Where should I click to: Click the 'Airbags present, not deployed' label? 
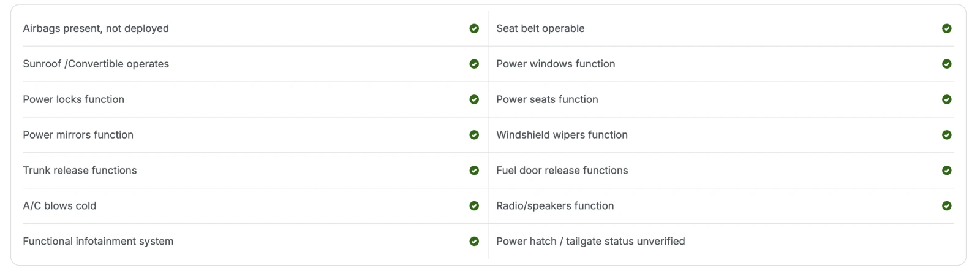tap(96, 28)
